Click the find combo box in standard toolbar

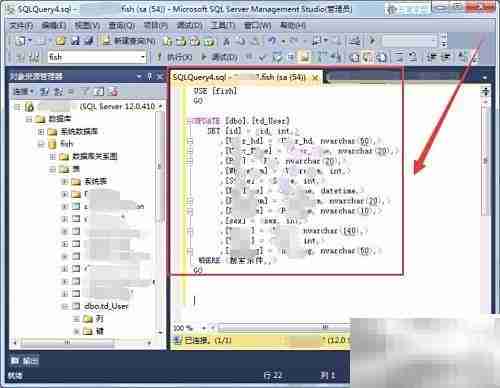409,41
